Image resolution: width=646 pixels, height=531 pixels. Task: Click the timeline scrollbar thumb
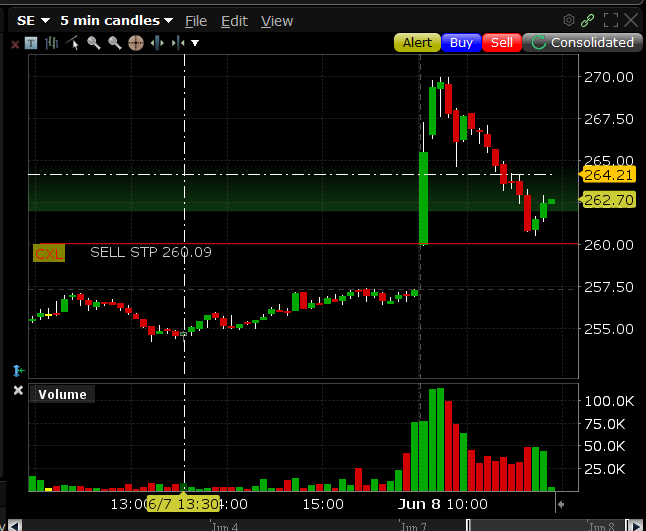(546, 526)
